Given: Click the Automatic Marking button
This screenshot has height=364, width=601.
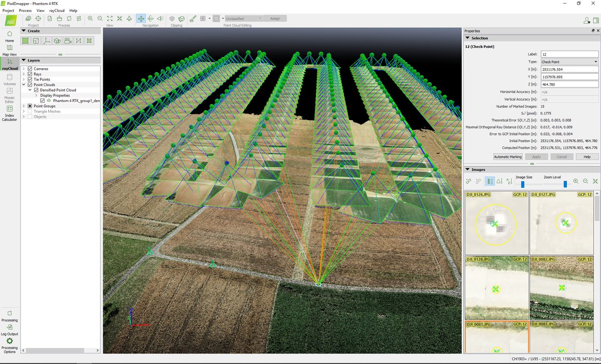Looking at the screenshot, I should pyautogui.click(x=508, y=157).
